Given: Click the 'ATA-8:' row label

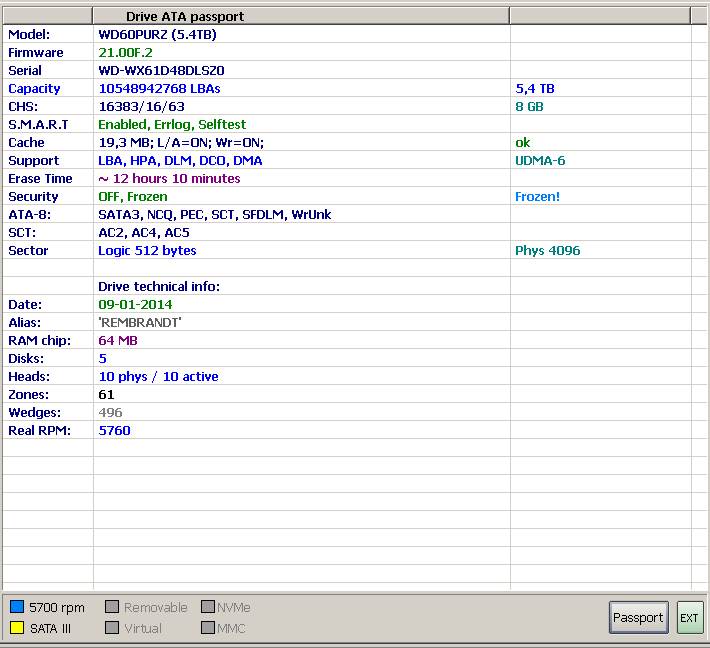Looking at the screenshot, I should (x=29, y=215).
